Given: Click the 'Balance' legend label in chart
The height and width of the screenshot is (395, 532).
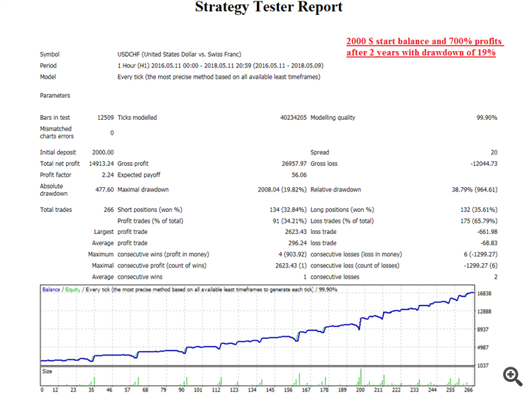Looking at the screenshot, I should 51,289.
